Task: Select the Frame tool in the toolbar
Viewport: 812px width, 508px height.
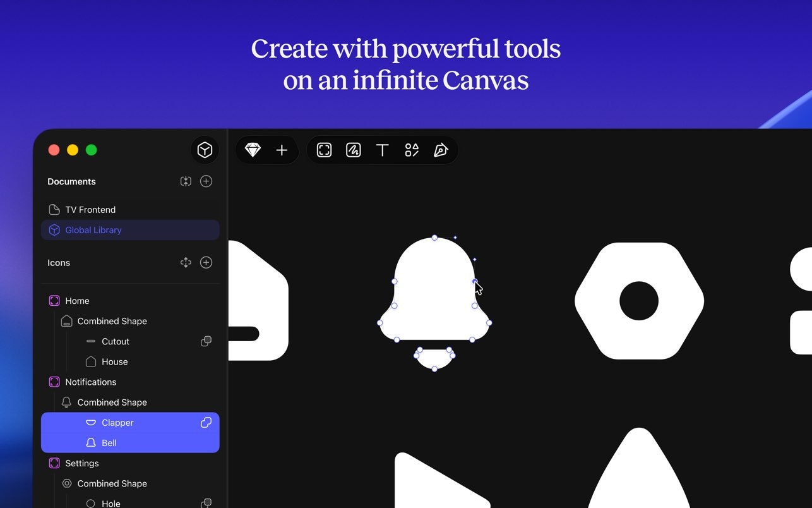Action: pyautogui.click(x=324, y=150)
